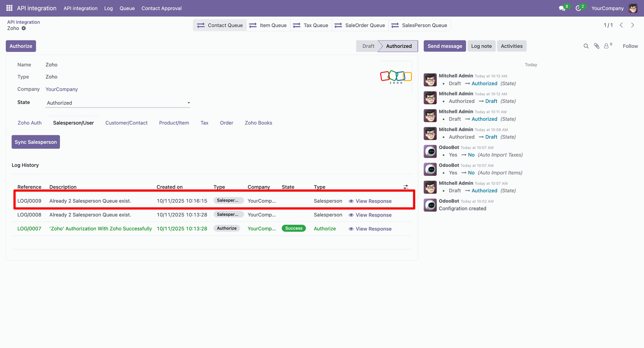Click the Name field value Zoho
This screenshot has width=644, height=348.
tap(51, 65)
